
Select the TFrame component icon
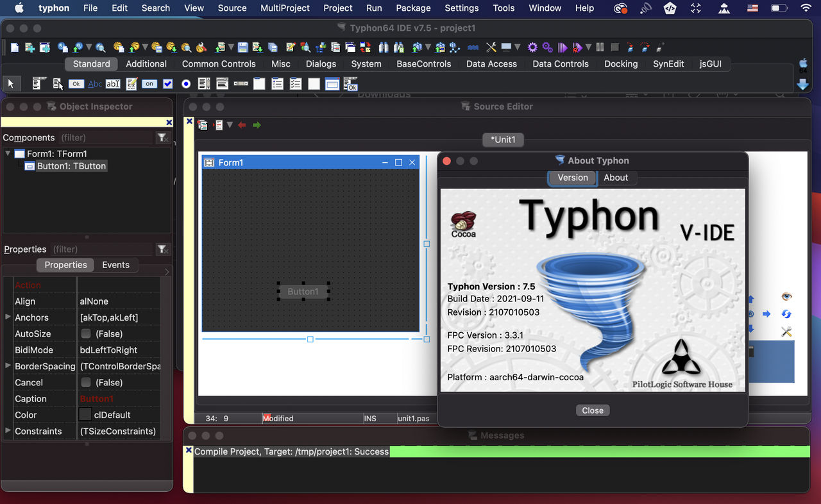[332, 83]
